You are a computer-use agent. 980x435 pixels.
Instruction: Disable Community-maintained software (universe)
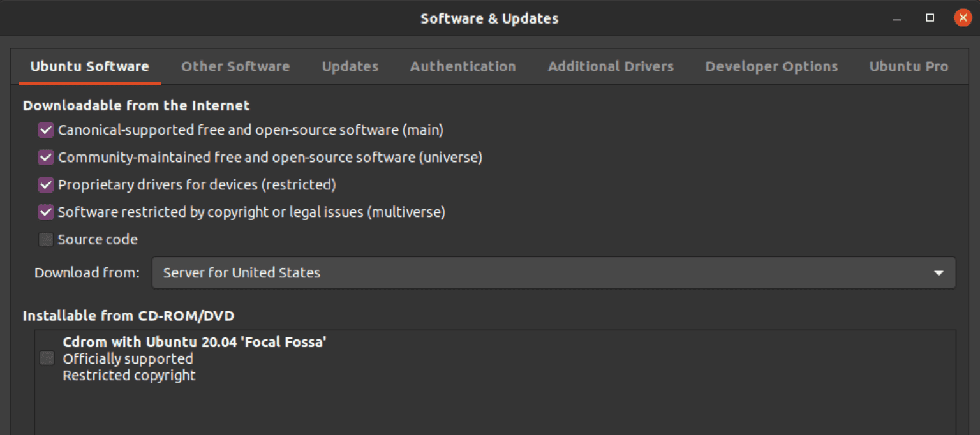click(x=45, y=158)
